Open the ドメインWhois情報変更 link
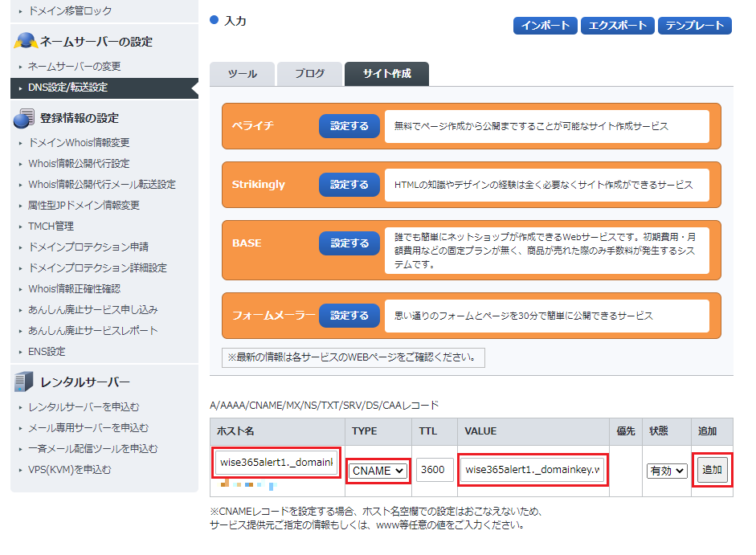Image resolution: width=756 pixels, height=555 pixels. pos(79,143)
